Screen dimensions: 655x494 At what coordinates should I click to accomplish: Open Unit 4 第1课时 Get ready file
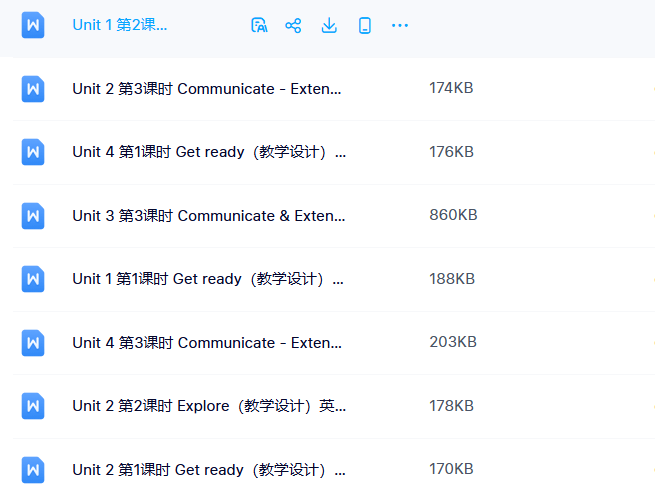click(x=209, y=152)
